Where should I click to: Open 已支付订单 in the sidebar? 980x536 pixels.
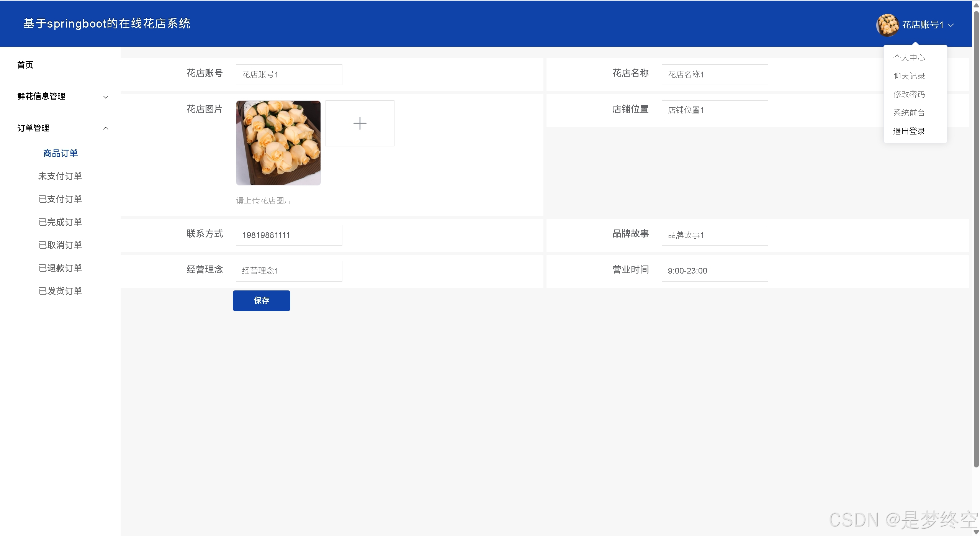60,199
